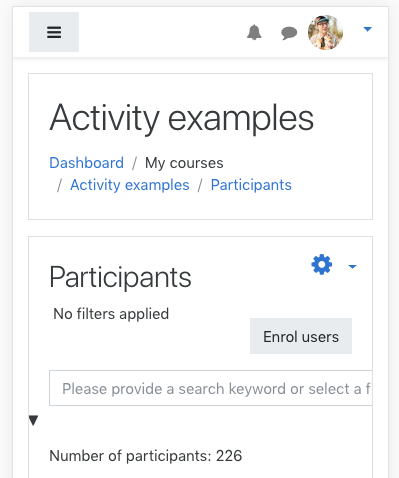Expand the caret beside the gear icon

pos(352,266)
